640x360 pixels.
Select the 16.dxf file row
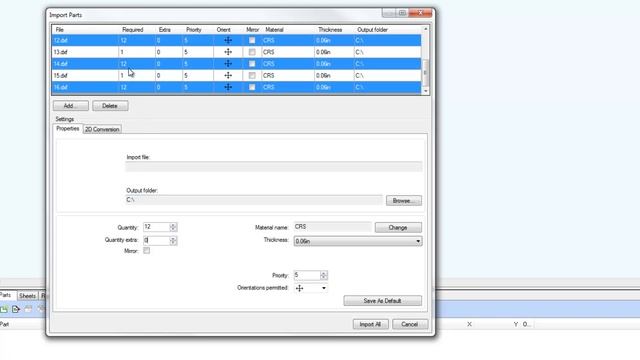pyautogui.click(x=237, y=87)
